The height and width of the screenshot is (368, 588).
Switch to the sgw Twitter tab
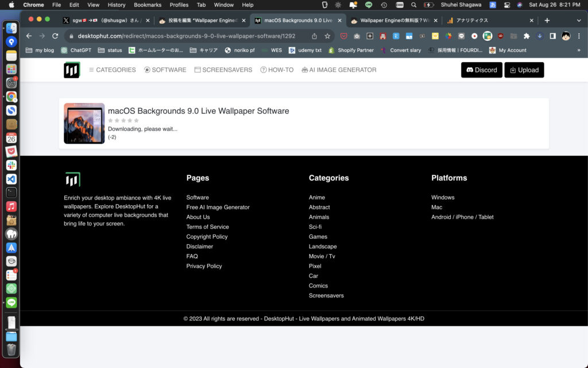(106, 20)
